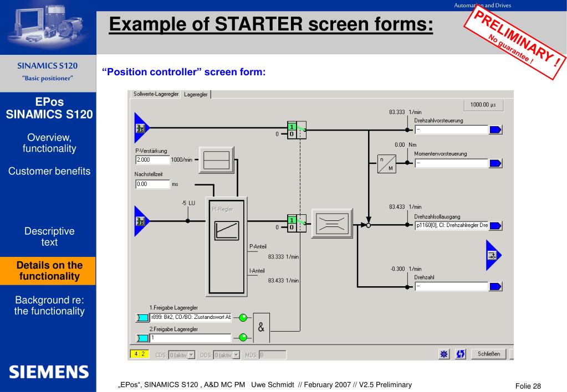Click the yellow 4 : 2 status indicator
The height and width of the screenshot is (392, 567).
coord(140,354)
